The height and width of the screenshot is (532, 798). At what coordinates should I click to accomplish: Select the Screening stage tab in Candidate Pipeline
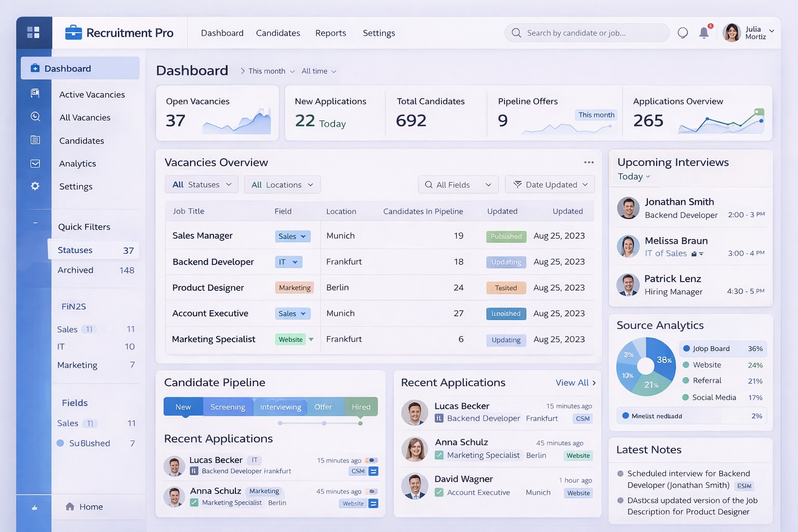coord(228,407)
